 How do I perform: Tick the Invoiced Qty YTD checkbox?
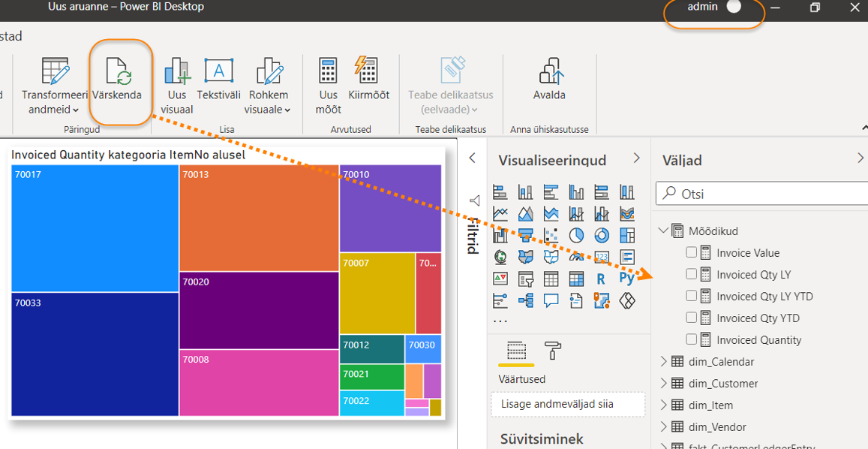[x=691, y=318]
